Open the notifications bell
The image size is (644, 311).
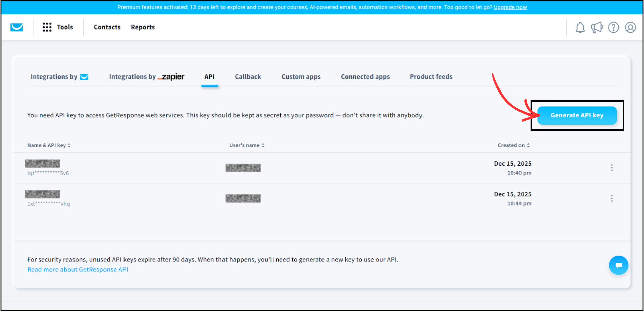(x=580, y=28)
